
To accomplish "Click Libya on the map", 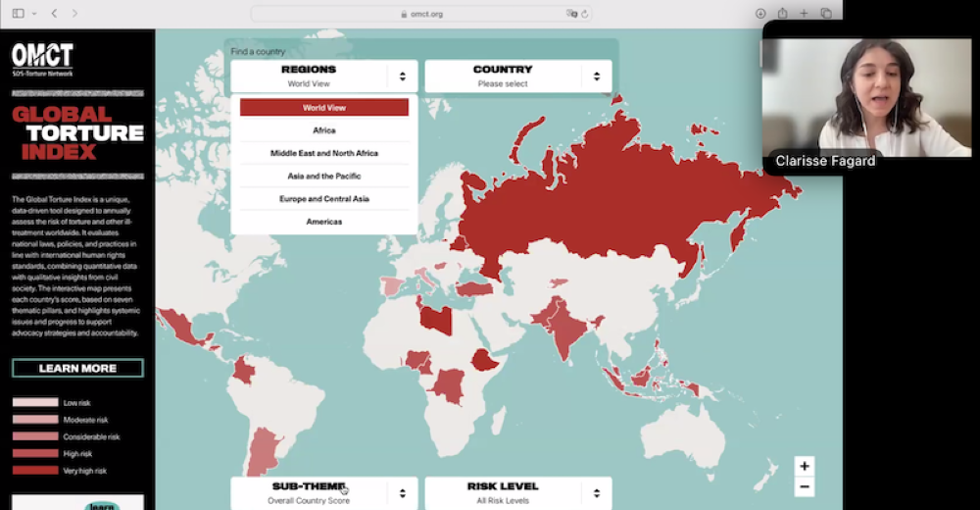I will point(436,319).
